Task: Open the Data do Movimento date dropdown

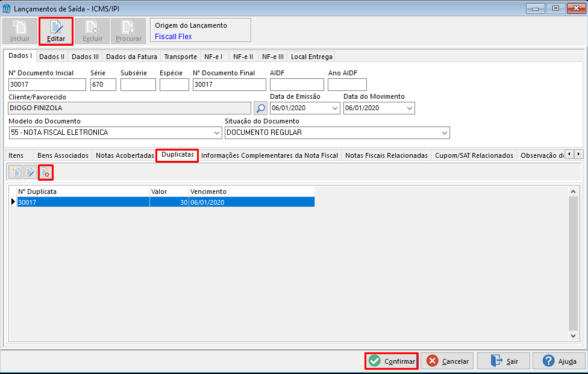Action: tap(410, 108)
